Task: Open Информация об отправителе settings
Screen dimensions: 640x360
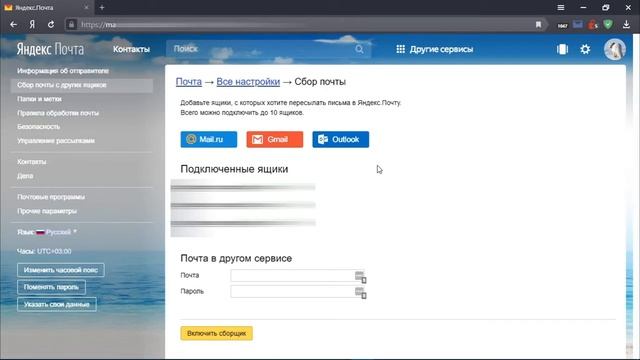Action: point(63,71)
